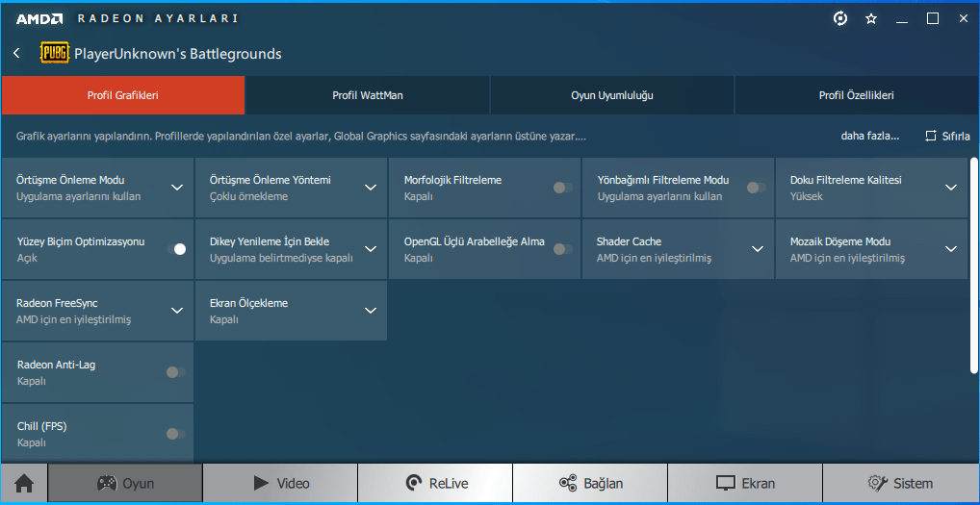This screenshot has width=980, height=505.
Task: Switch to the Profil WattMan tab
Action: (x=368, y=95)
